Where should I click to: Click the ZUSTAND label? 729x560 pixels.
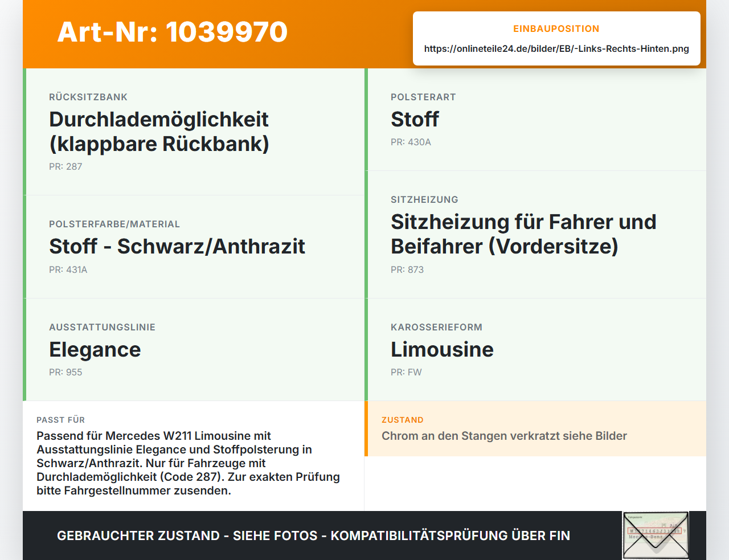(x=403, y=420)
